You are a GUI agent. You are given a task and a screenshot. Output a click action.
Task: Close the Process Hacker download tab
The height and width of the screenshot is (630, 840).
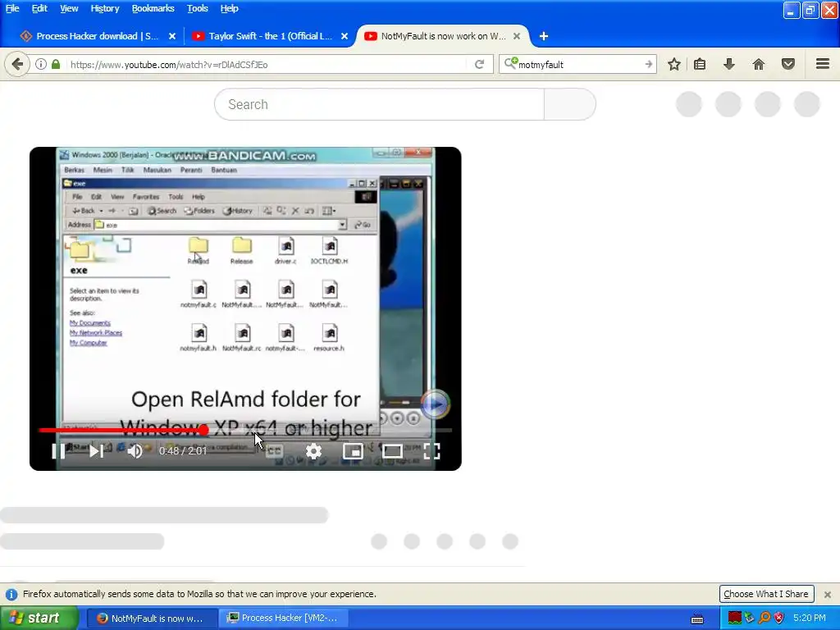172,36
